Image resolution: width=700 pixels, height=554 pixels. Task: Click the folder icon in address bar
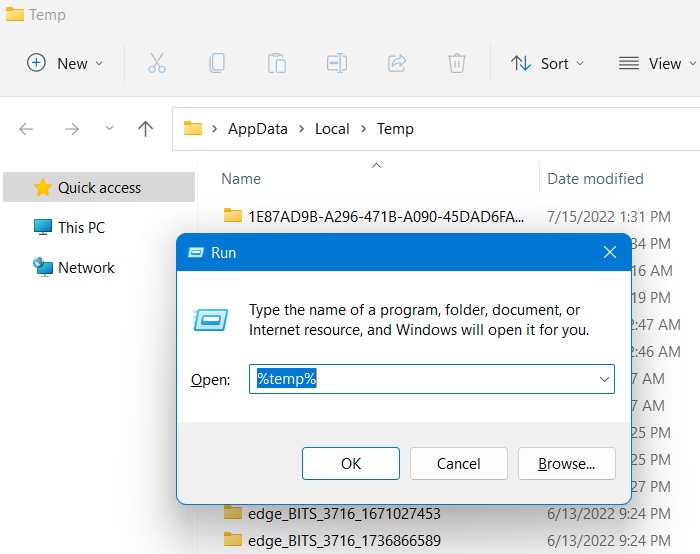(x=193, y=129)
